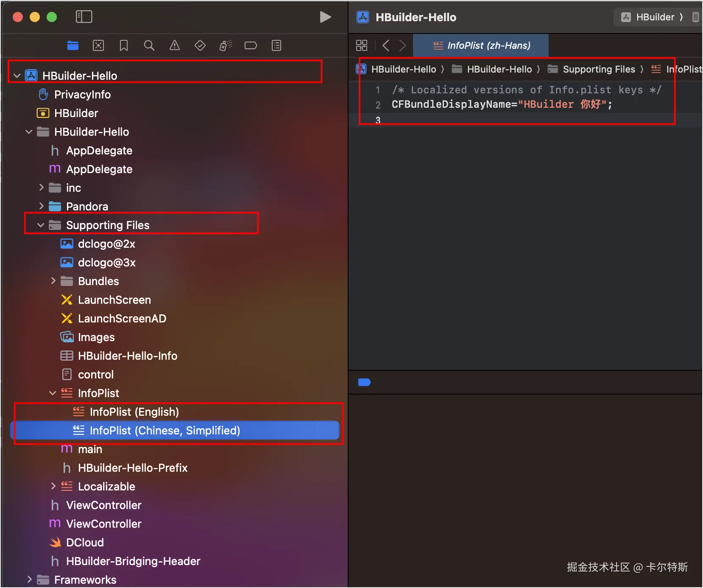Screen dimensions: 703x588
Task: Open the AppDelegate header file
Action: click(x=99, y=151)
